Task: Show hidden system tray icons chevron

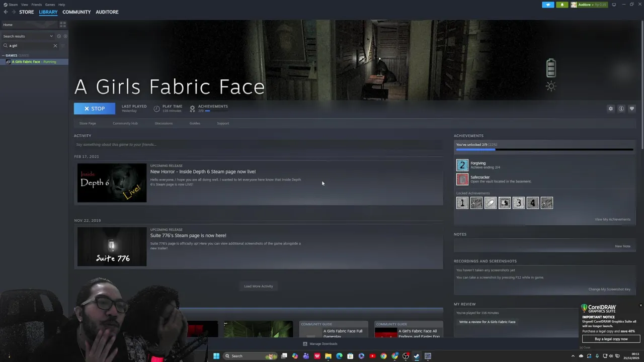Action: [x=573, y=356]
